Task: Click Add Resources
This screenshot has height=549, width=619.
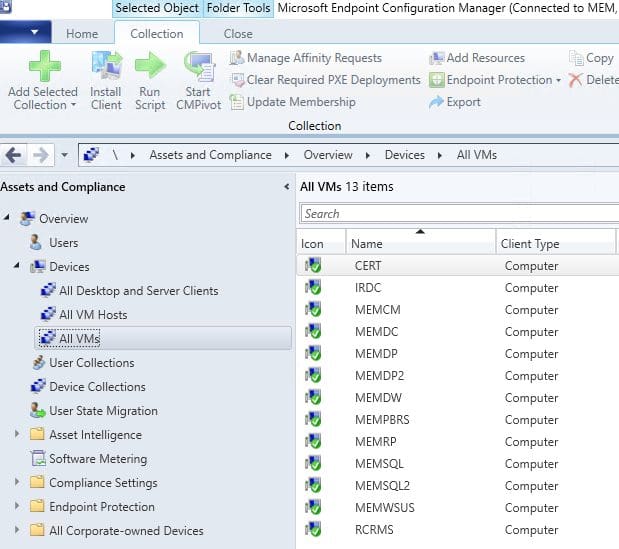Action: point(477,58)
